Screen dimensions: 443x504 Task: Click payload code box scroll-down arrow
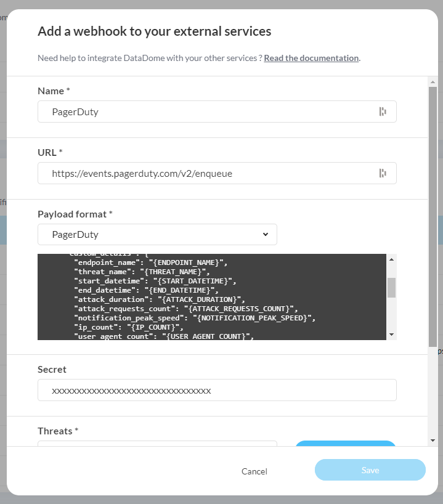coord(391,335)
